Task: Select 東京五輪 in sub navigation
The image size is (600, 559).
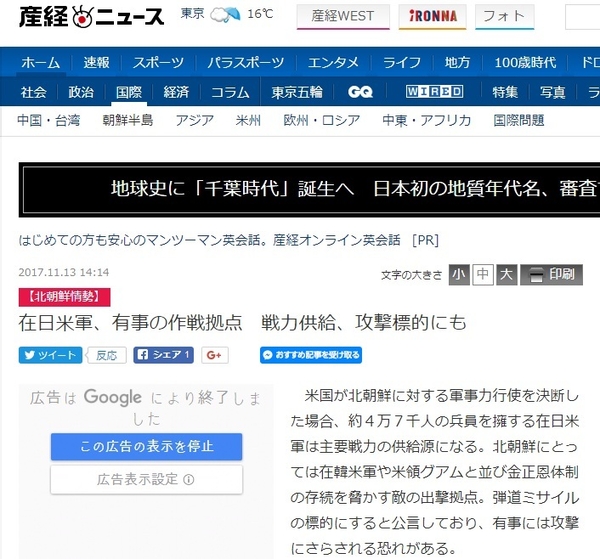Action: pyautogui.click(x=297, y=92)
